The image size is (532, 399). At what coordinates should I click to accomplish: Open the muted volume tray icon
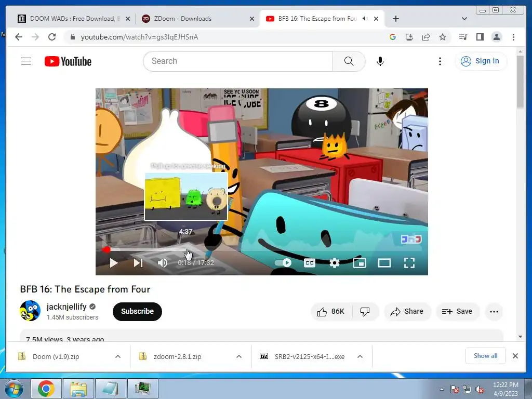click(480, 390)
